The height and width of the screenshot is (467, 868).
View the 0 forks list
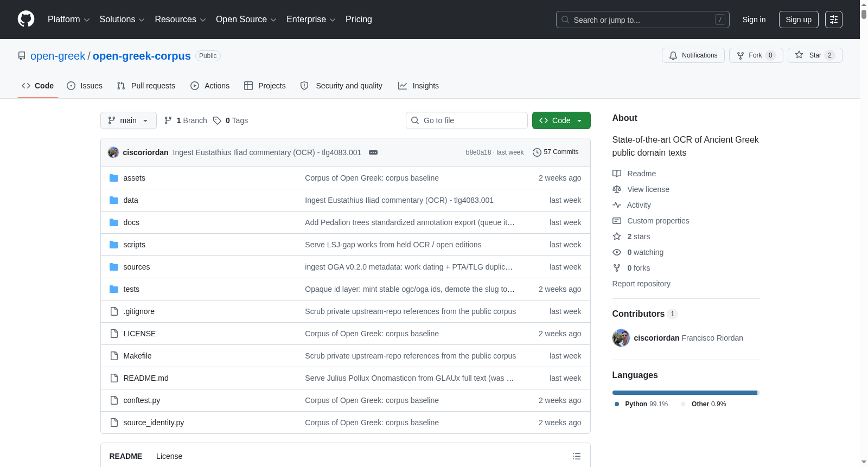click(x=631, y=268)
